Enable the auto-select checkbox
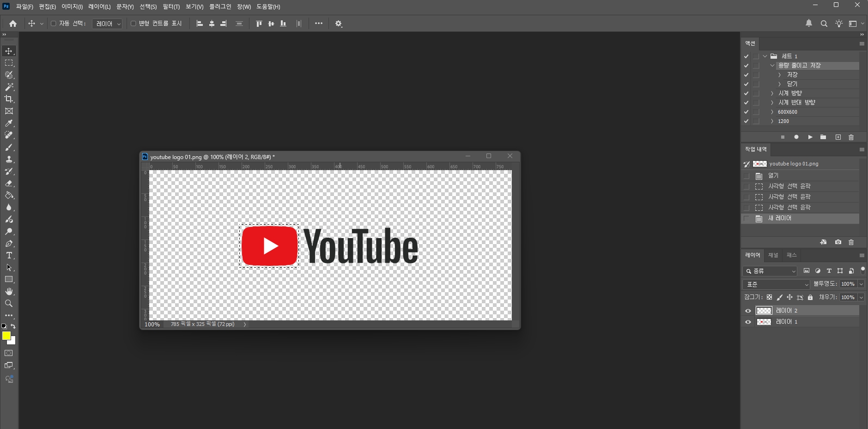 tap(53, 24)
